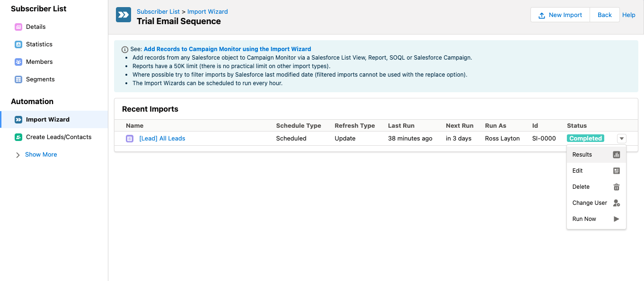Click the upload icon in New Import
Screen dimensions: 644x281
click(542, 15)
